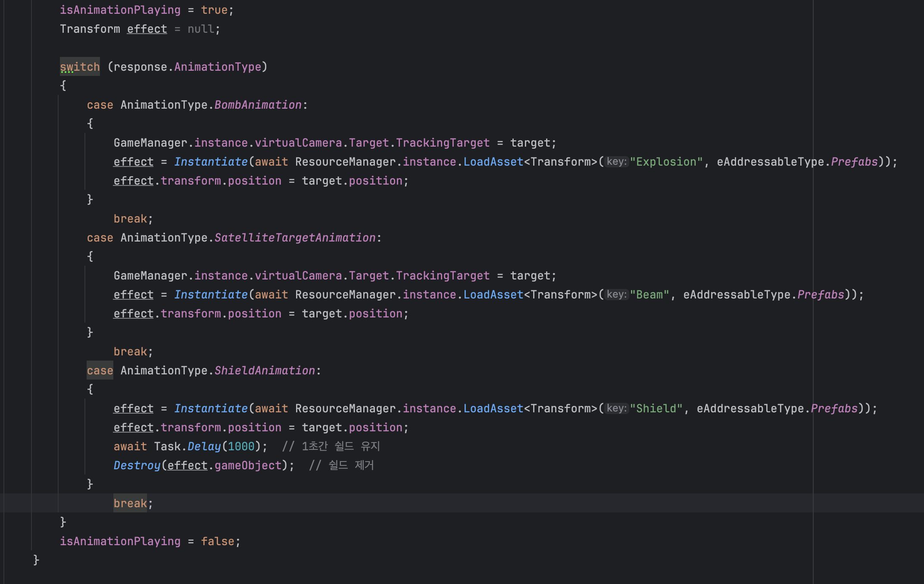Click the key: inlay hint before "Explosion"
Viewport: 924px width, 584px height.
(616, 162)
